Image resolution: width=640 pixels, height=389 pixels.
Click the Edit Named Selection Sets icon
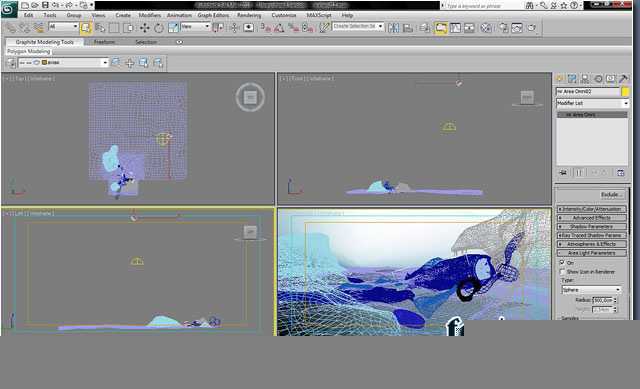(x=324, y=28)
